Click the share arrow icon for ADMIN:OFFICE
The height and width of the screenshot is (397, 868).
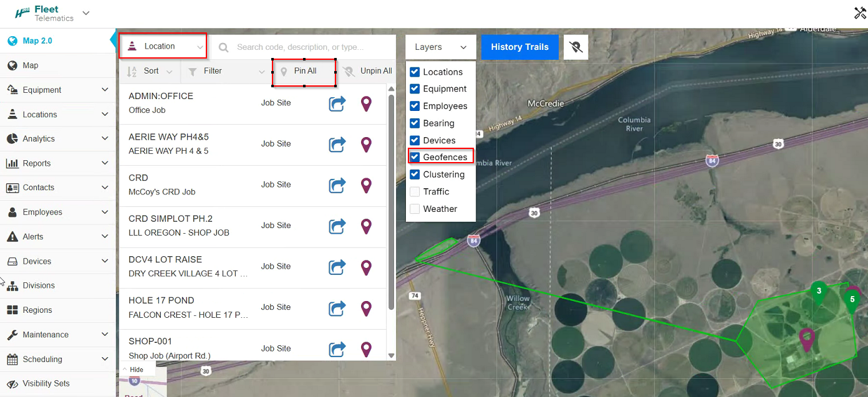click(x=337, y=103)
